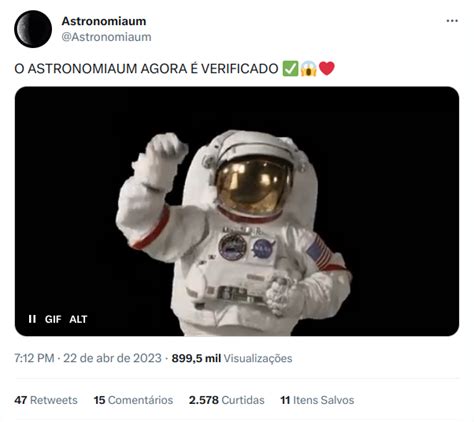Show the list of 47 Retweets
Image resolution: width=474 pixels, height=422 pixels.
coord(46,400)
